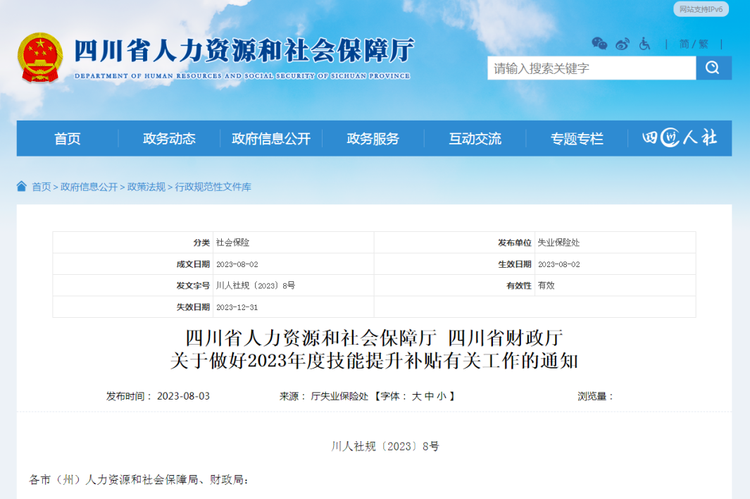Click the source text 厅失业保险处
Viewport: 750px width, 499px height.
click(340, 396)
